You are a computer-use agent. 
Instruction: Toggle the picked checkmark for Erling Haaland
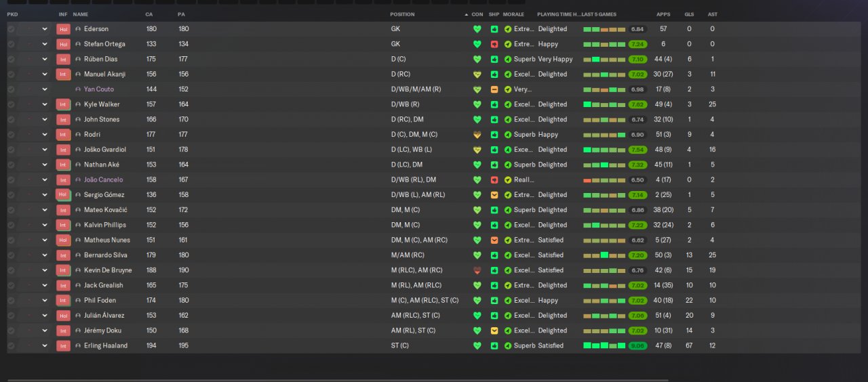pos(11,345)
